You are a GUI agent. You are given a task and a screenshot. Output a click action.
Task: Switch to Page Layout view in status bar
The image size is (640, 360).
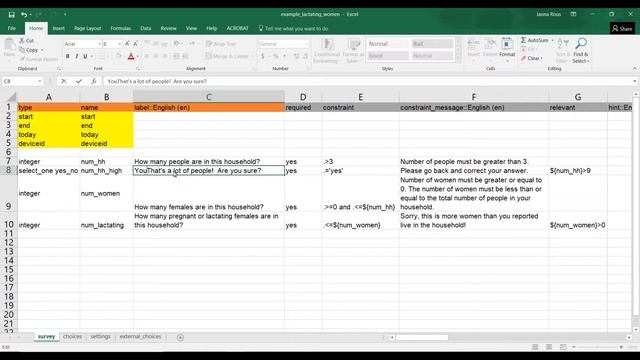click(549, 347)
